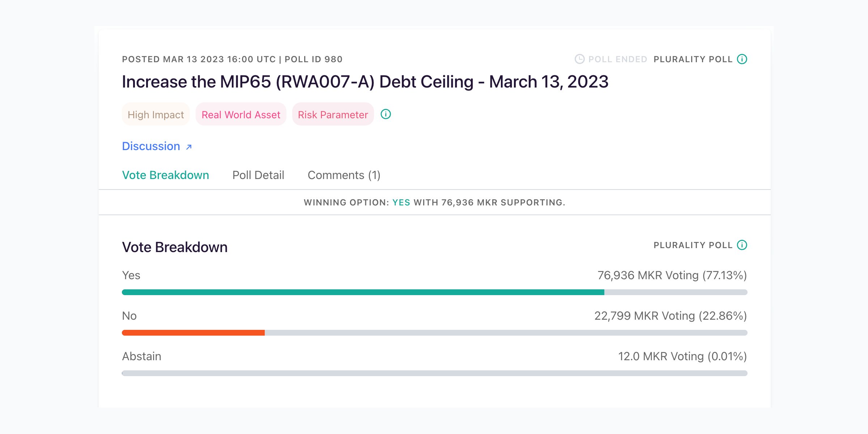Click the orange No vote progress bar
This screenshot has width=868, height=434.
click(193, 333)
